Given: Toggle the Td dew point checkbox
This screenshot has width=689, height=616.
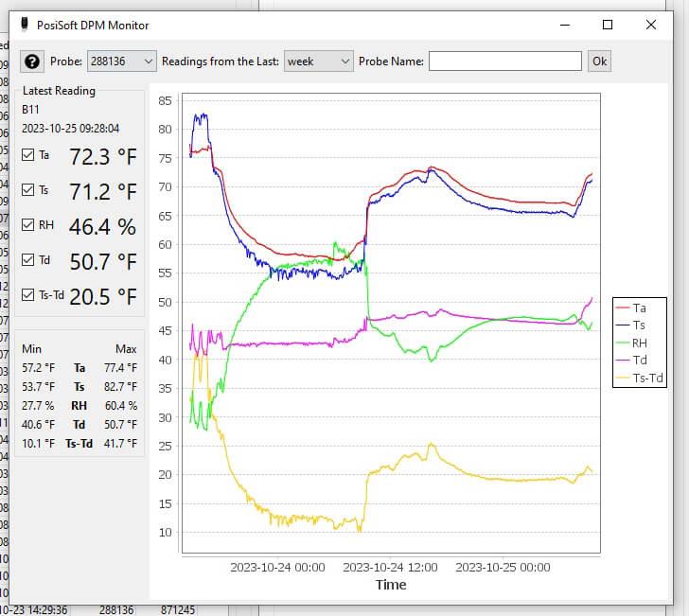Looking at the screenshot, I should click(x=27, y=260).
